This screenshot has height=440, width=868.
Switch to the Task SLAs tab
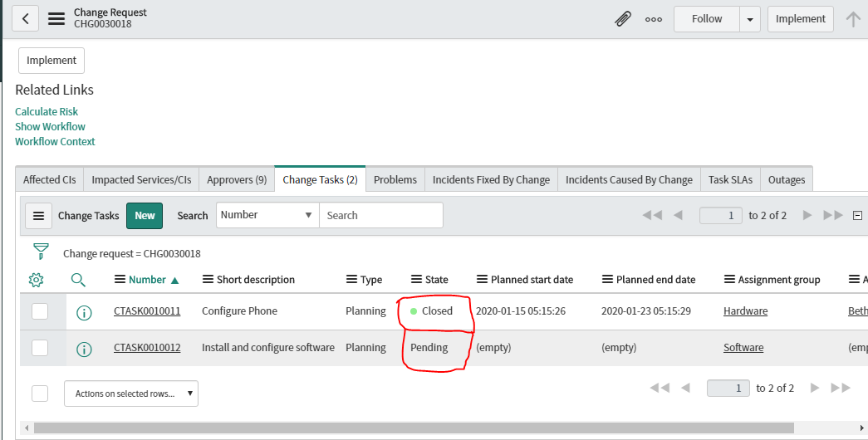pos(729,179)
